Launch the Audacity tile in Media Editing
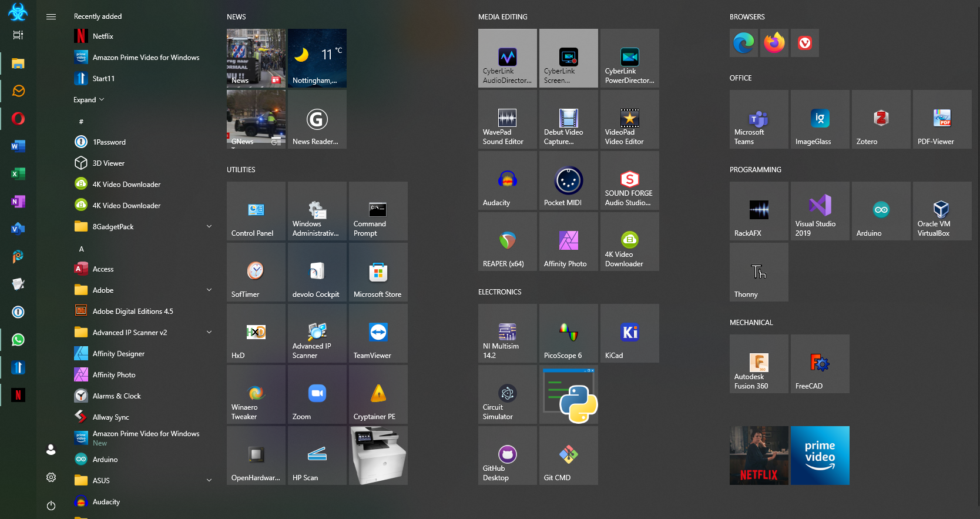 point(508,180)
